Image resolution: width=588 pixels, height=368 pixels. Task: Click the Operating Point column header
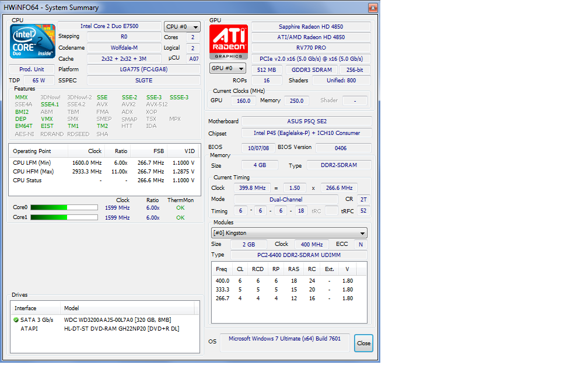click(38, 151)
